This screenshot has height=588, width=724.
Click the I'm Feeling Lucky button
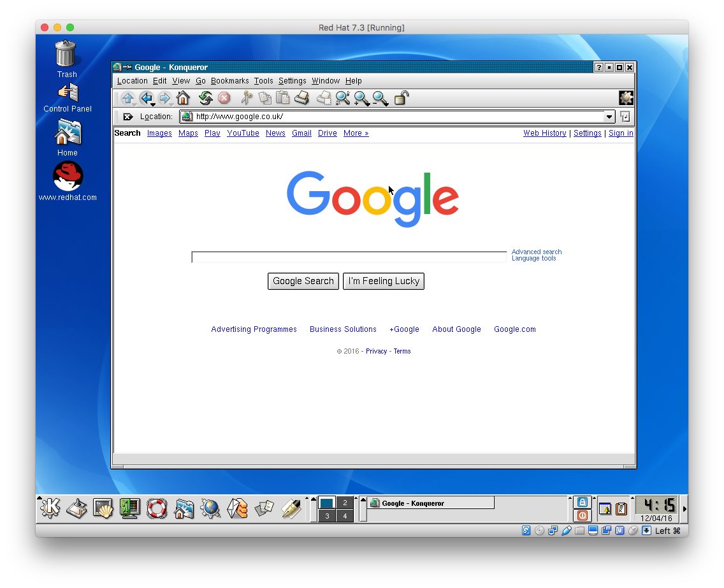point(383,281)
